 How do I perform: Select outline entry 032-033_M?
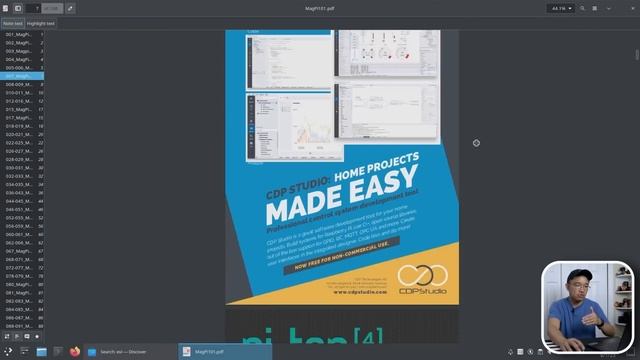[22, 176]
